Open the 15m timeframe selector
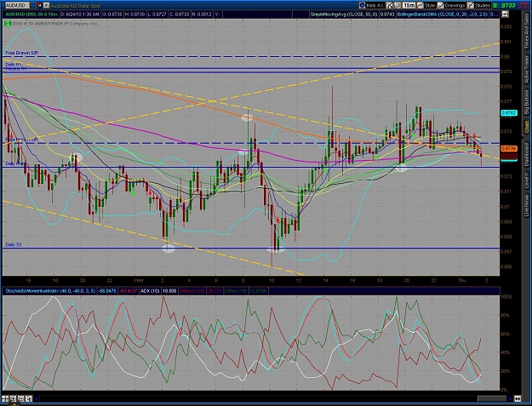This screenshot has height=406, width=532. pyautogui.click(x=409, y=5)
